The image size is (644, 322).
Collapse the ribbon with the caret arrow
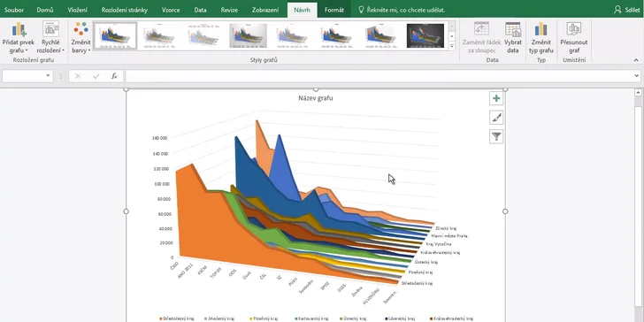pos(636,60)
